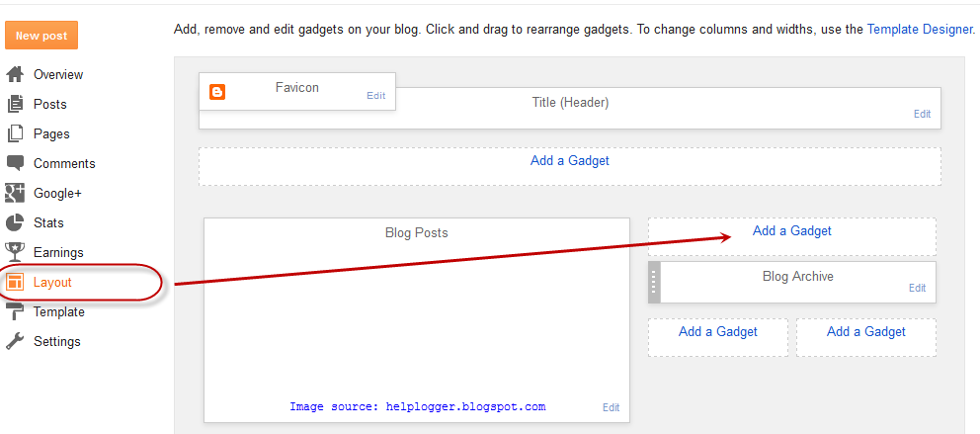Image resolution: width=980 pixels, height=434 pixels.
Task: Click the Google+ icon
Action: (x=15, y=193)
